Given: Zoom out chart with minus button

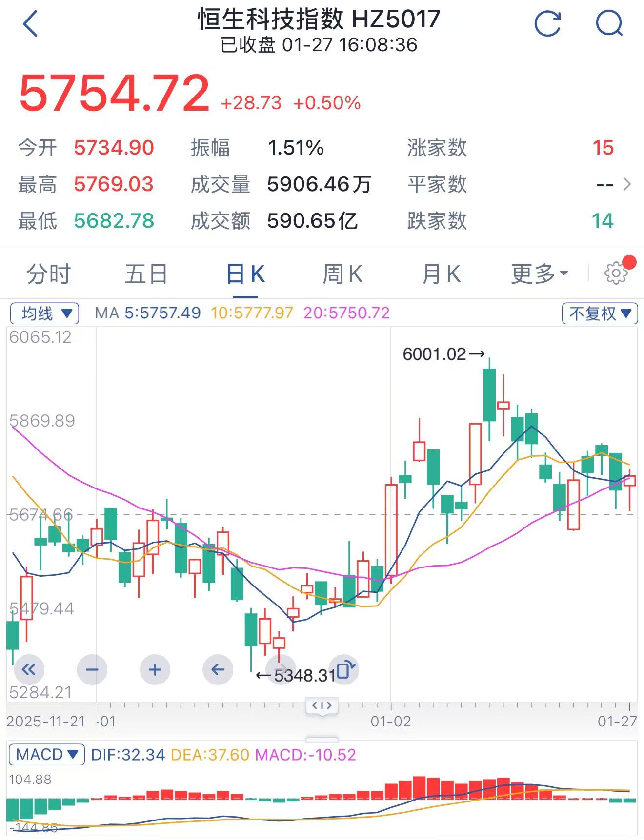Looking at the screenshot, I should click(x=92, y=669).
